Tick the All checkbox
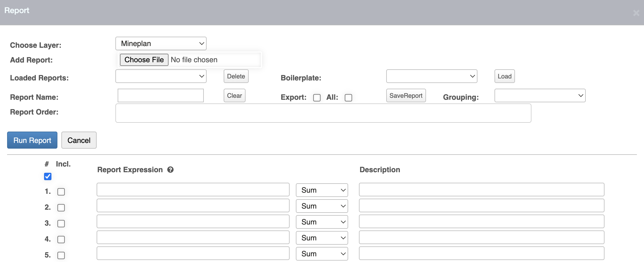 [348, 98]
